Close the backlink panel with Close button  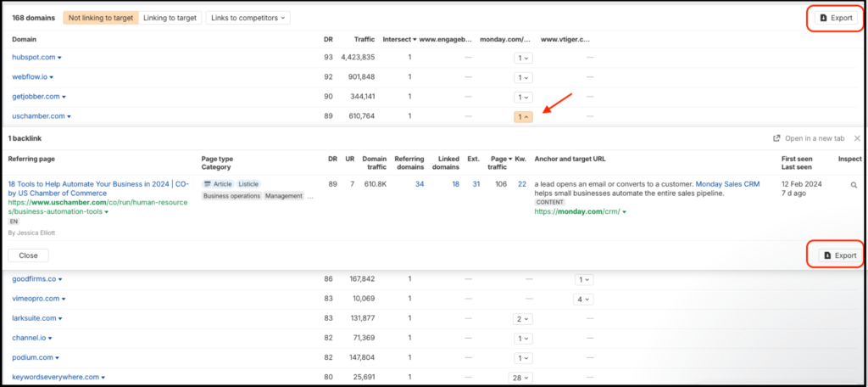coord(28,255)
